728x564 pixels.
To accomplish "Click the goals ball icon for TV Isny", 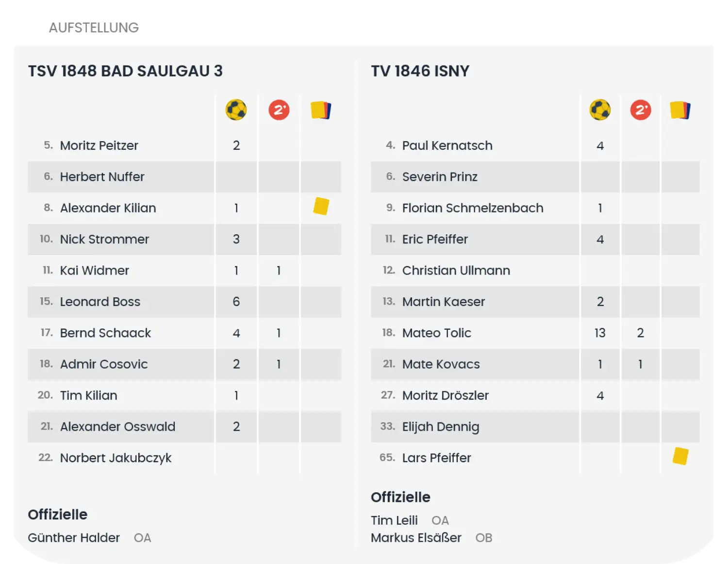I will (x=600, y=110).
